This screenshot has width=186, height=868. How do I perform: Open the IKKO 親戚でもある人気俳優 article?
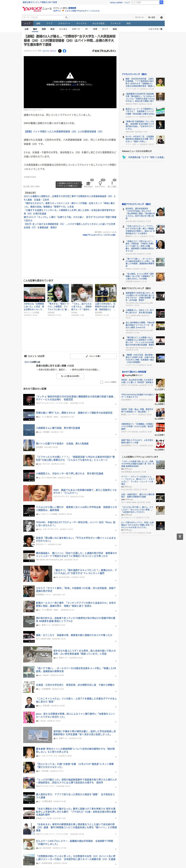coord(85,492)
